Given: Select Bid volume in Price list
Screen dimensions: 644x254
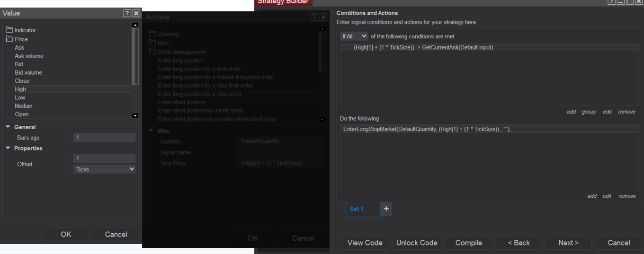Looking at the screenshot, I should pos(28,72).
